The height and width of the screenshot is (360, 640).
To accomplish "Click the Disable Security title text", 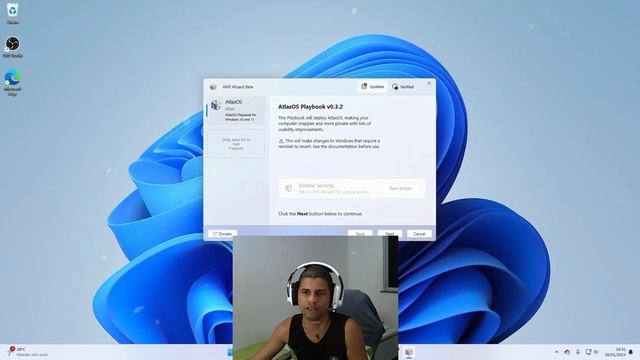I will [x=316, y=185].
